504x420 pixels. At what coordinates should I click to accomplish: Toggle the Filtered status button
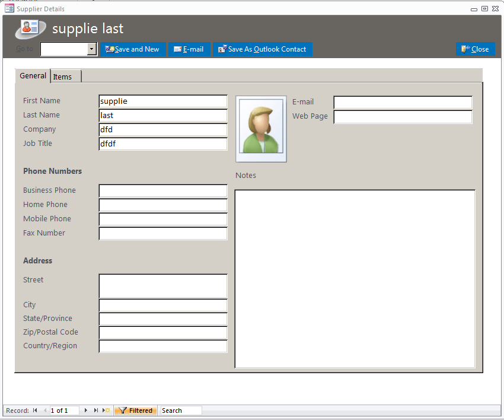point(135,410)
